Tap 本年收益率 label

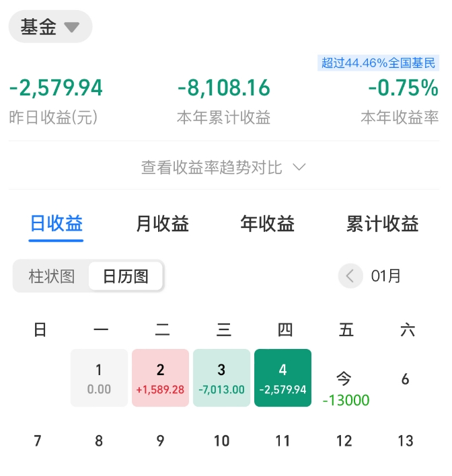400,117
